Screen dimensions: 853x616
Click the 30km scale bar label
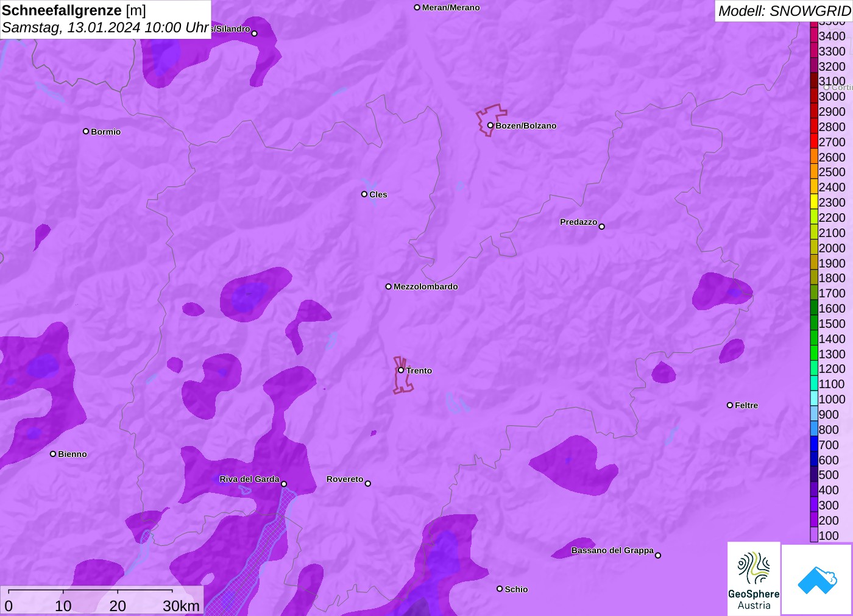pos(181,606)
